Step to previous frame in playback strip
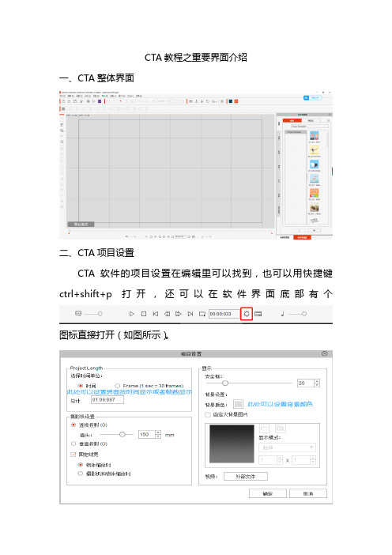 click(x=167, y=314)
